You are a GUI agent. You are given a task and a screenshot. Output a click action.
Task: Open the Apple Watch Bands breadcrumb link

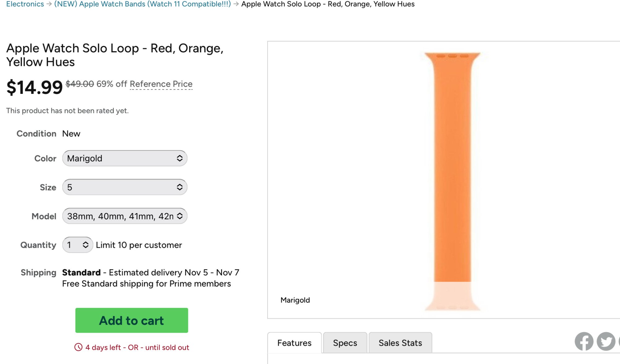[x=142, y=4]
